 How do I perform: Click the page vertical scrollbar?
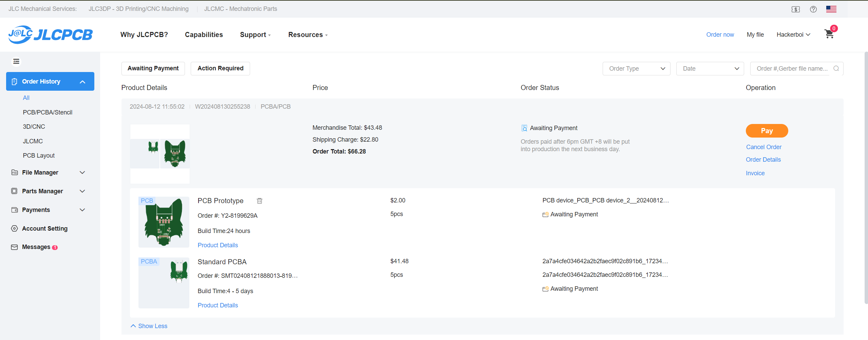(x=866, y=178)
